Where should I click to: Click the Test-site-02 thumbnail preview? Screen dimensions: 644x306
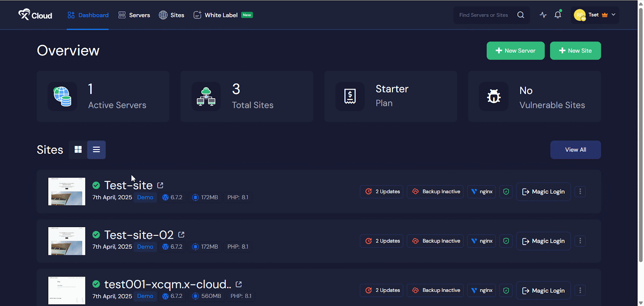click(x=67, y=241)
